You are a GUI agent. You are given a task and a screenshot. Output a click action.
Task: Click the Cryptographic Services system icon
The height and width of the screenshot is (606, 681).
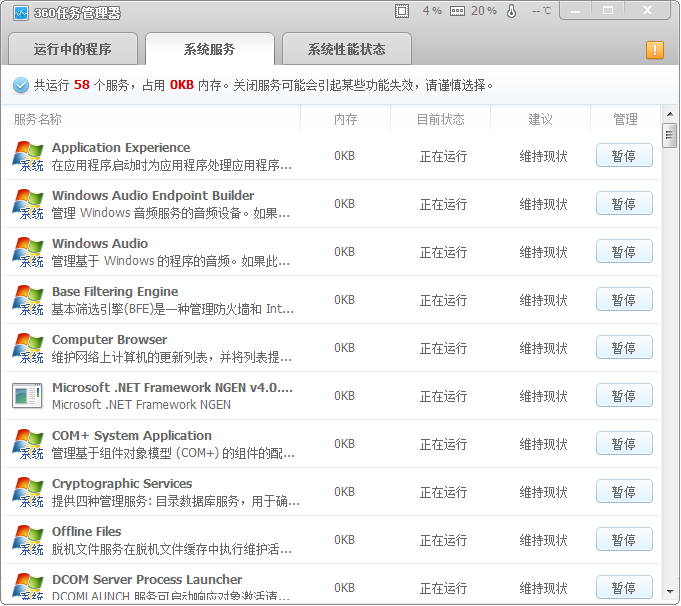coord(28,492)
